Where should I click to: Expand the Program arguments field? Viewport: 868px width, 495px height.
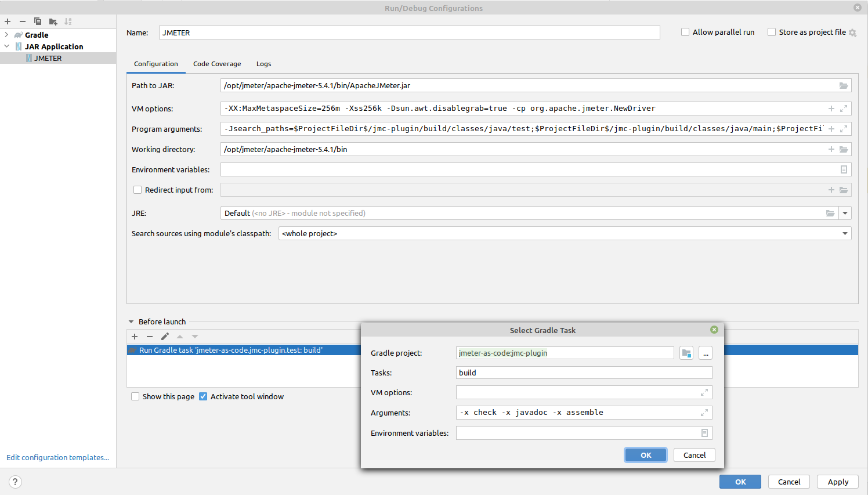coord(844,129)
